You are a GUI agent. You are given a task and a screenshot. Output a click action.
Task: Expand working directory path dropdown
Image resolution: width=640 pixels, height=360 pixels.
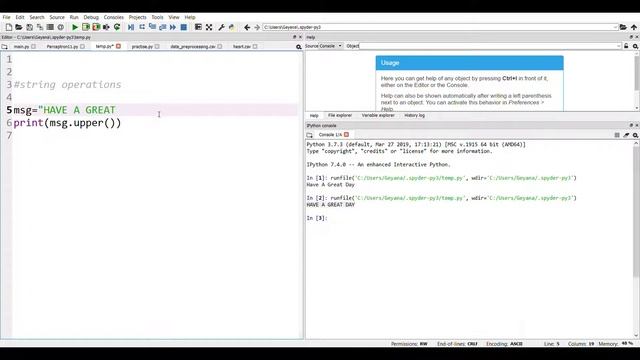pos(615,27)
